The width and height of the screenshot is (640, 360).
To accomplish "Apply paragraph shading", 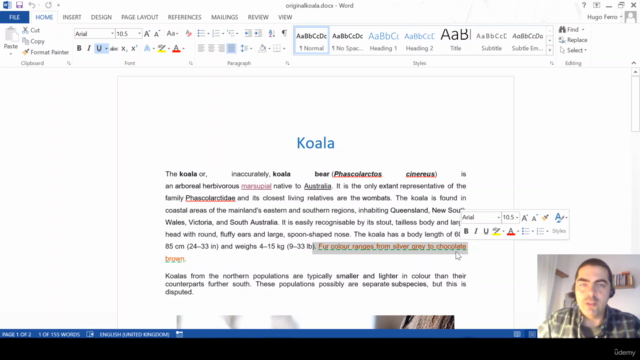I will click(x=262, y=49).
